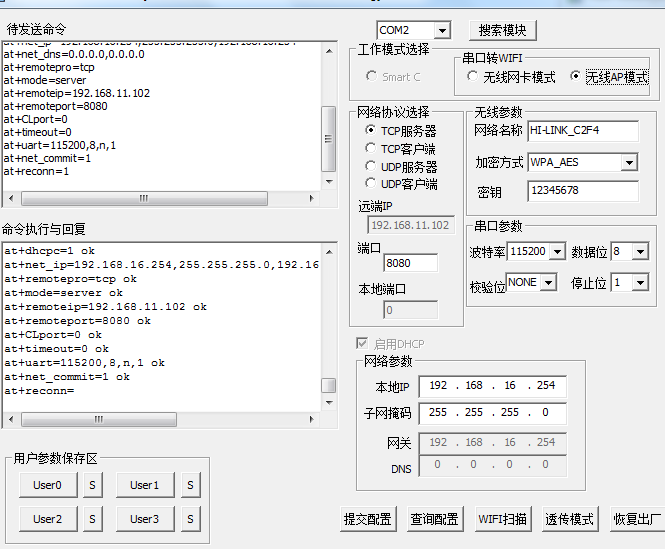Click the 密钥 password field
The image size is (665, 549).
point(582,191)
